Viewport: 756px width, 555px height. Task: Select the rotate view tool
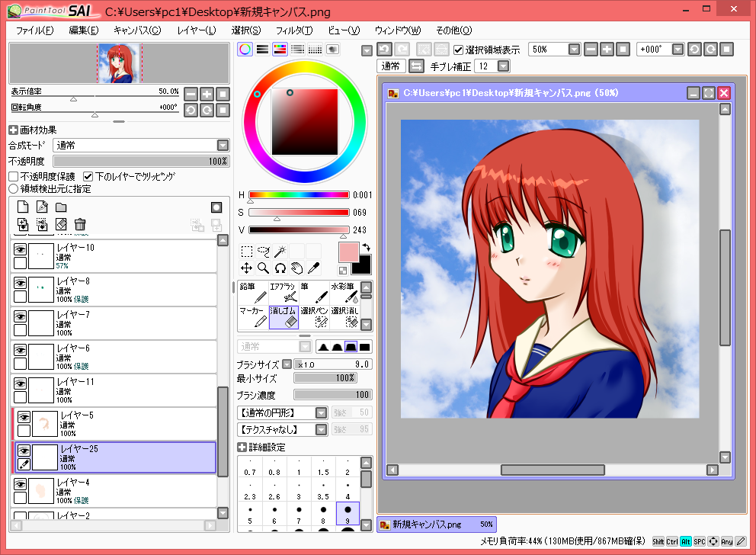coord(280,268)
